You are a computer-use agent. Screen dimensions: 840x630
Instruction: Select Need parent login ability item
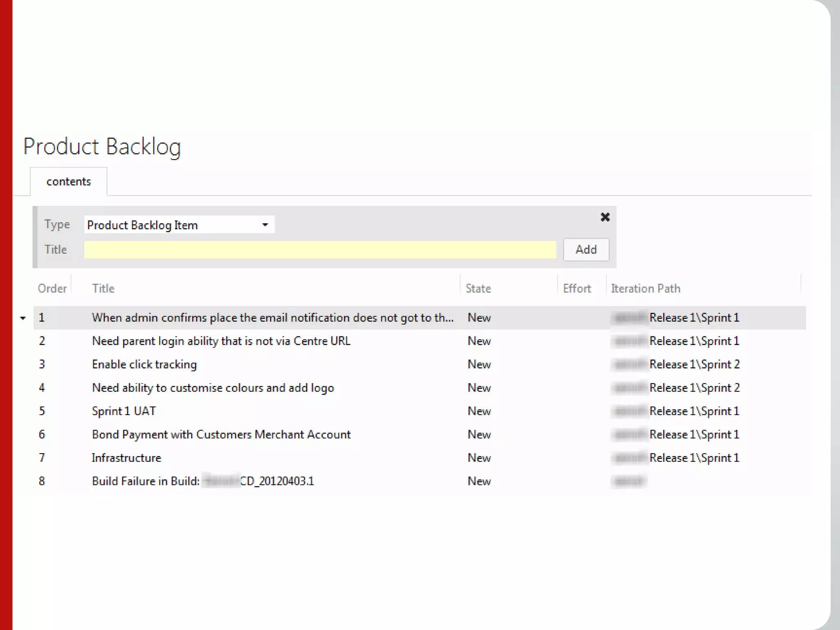tap(221, 341)
